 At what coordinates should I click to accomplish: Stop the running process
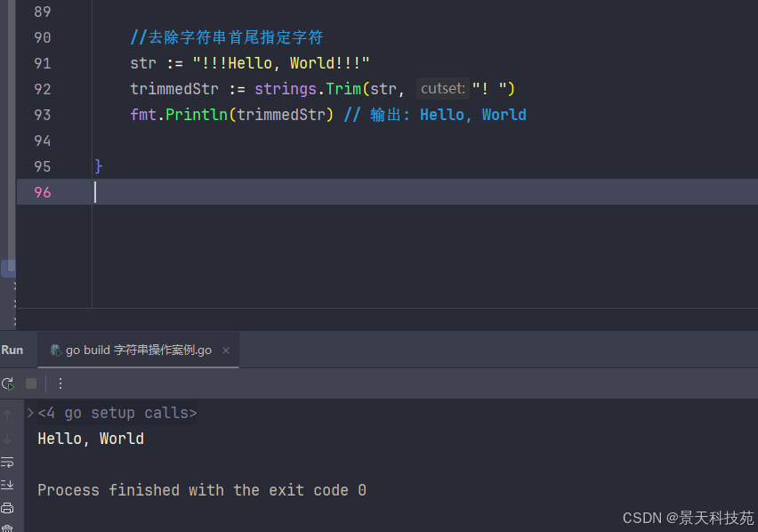(31, 383)
